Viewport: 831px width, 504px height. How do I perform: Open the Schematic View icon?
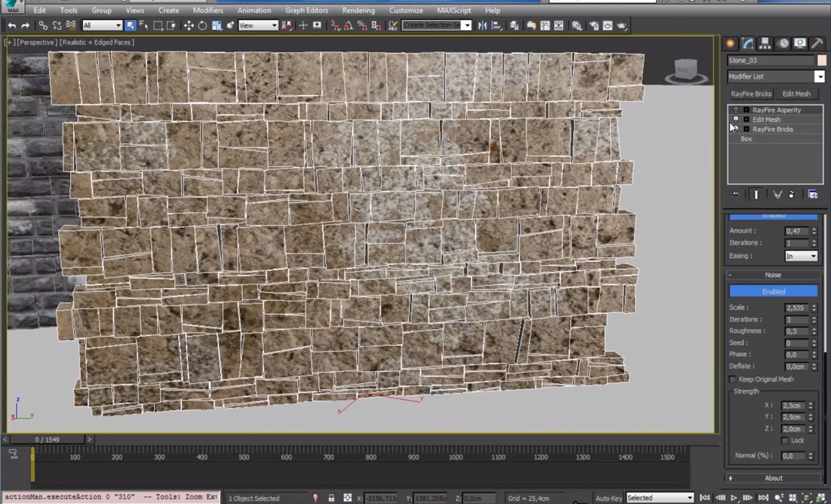558,25
